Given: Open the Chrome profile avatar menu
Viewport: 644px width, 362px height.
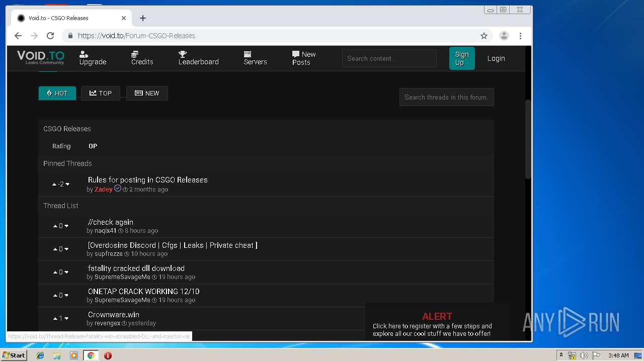Looking at the screenshot, I should (504, 36).
